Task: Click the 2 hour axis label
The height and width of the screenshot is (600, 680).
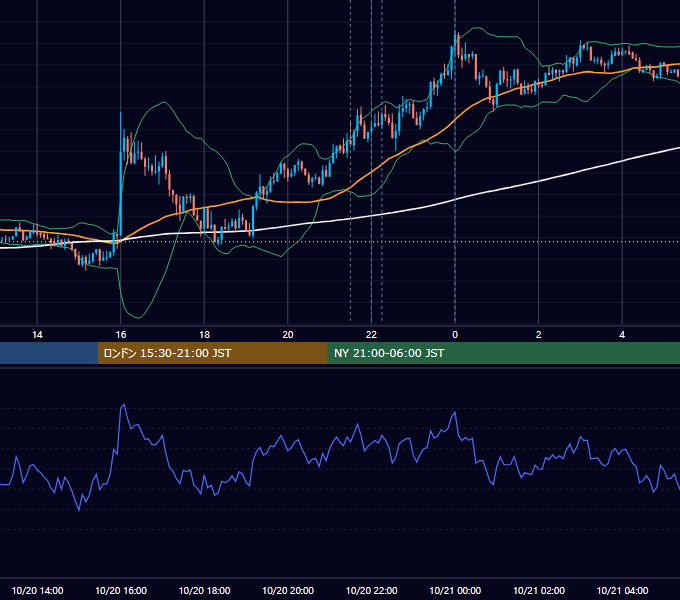Action: (539, 335)
